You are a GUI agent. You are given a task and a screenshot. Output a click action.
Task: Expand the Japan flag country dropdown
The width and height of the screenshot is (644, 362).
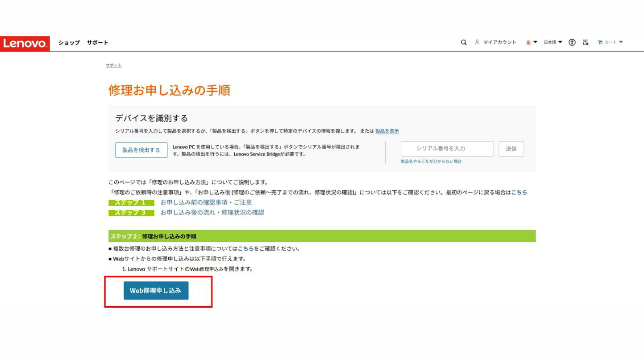532,42
